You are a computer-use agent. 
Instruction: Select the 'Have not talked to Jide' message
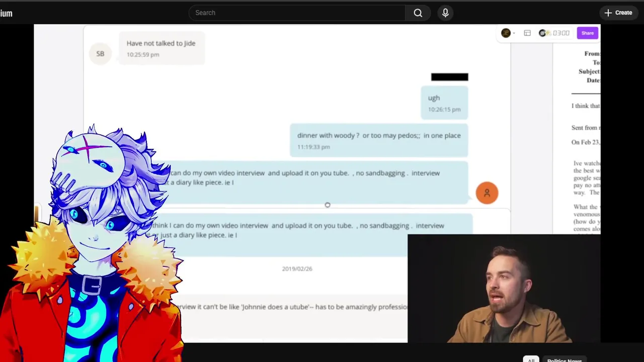click(x=161, y=48)
